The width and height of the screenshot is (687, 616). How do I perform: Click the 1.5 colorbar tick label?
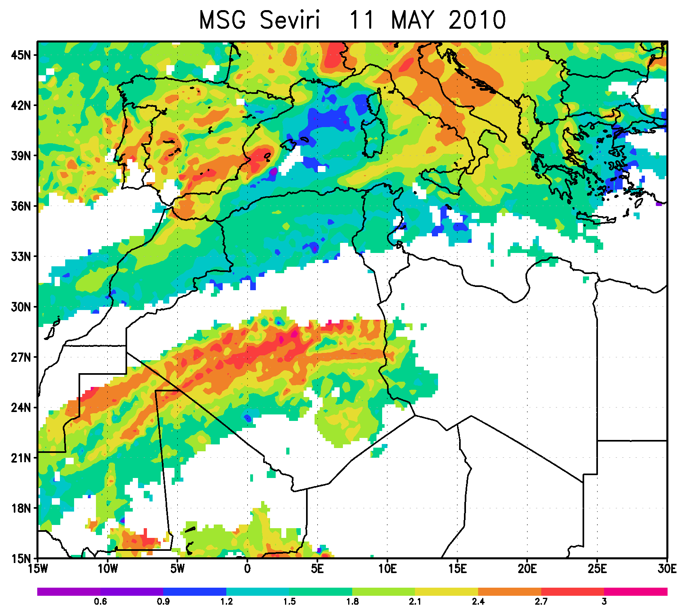tap(289, 602)
